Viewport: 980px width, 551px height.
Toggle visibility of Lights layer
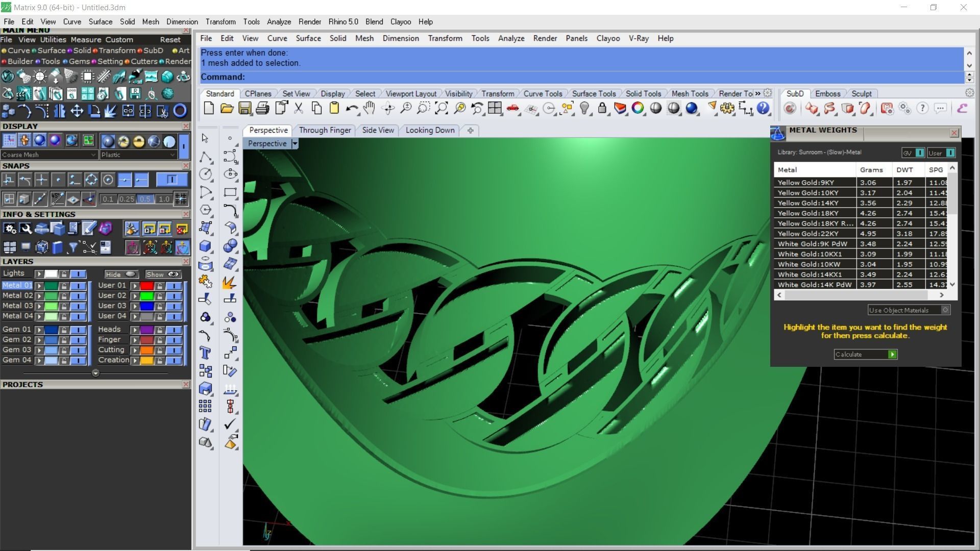point(78,274)
